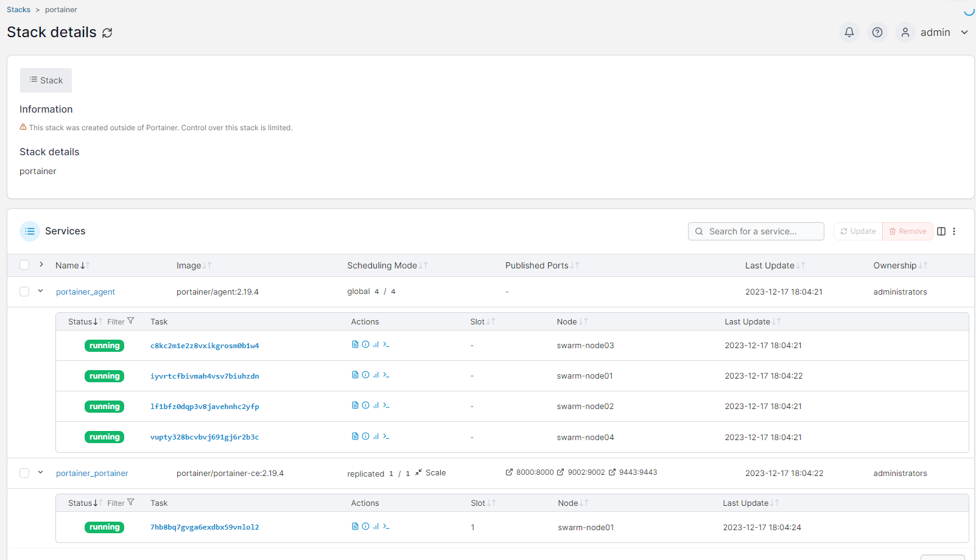Inspect the task running on swarm-node01 agent
Viewport: 976px width, 560px height.
coord(365,375)
